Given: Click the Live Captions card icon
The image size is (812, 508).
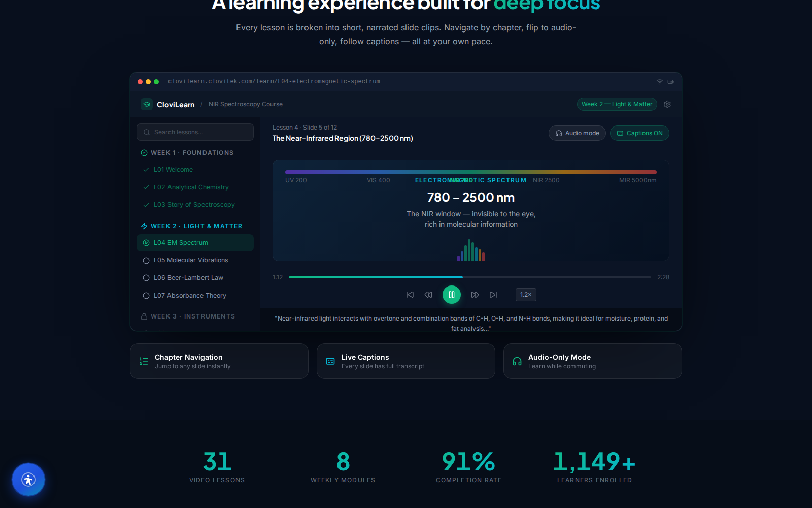Looking at the screenshot, I should pos(330,361).
